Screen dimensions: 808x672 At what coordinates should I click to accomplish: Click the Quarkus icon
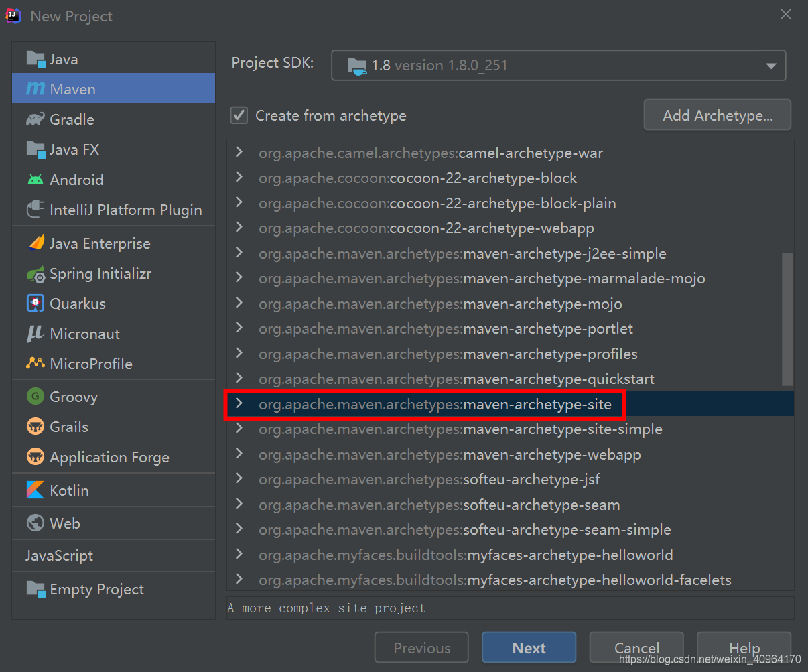tap(36, 304)
